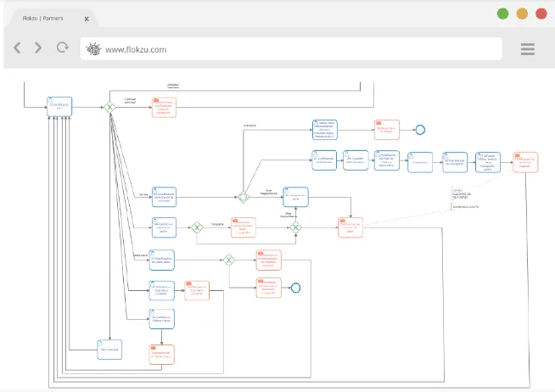
Task: Select the blue task feeding the circle gateway
Action: 165,197
